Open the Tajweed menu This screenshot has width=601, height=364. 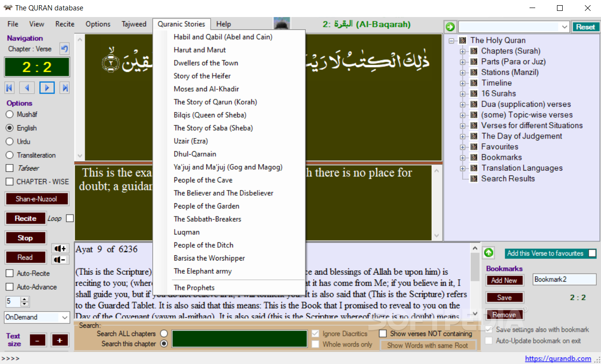(x=134, y=24)
